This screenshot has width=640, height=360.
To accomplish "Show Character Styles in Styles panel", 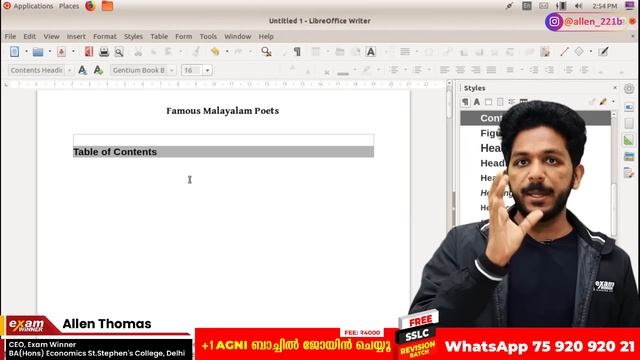I will coord(477,102).
